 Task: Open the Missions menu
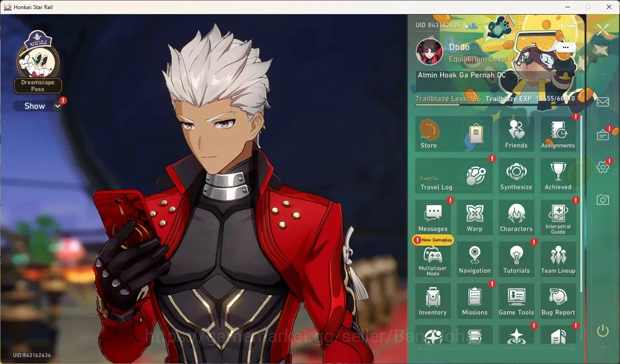coord(474,301)
